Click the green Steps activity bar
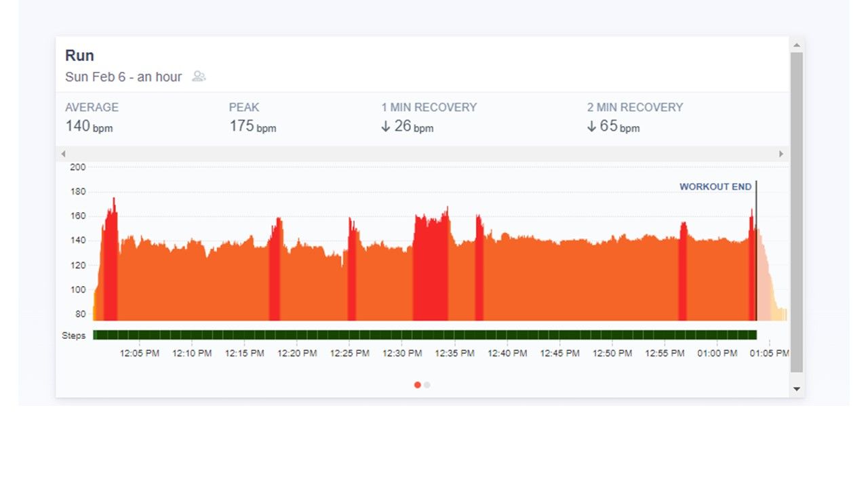 pyautogui.click(x=424, y=335)
